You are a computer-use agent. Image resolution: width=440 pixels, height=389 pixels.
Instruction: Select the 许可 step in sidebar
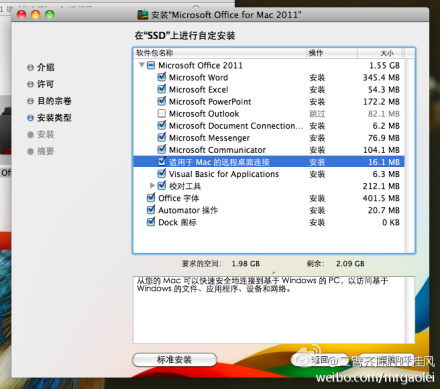(x=45, y=84)
